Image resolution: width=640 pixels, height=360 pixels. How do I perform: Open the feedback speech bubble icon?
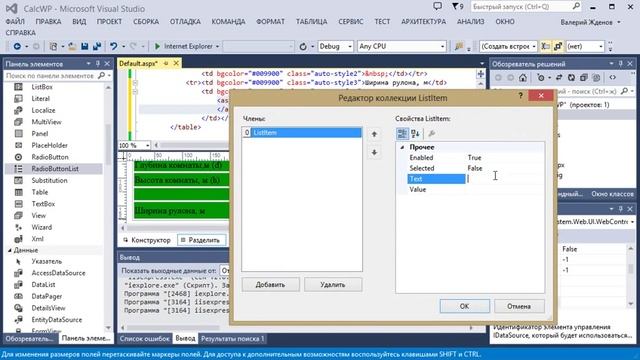point(438,6)
